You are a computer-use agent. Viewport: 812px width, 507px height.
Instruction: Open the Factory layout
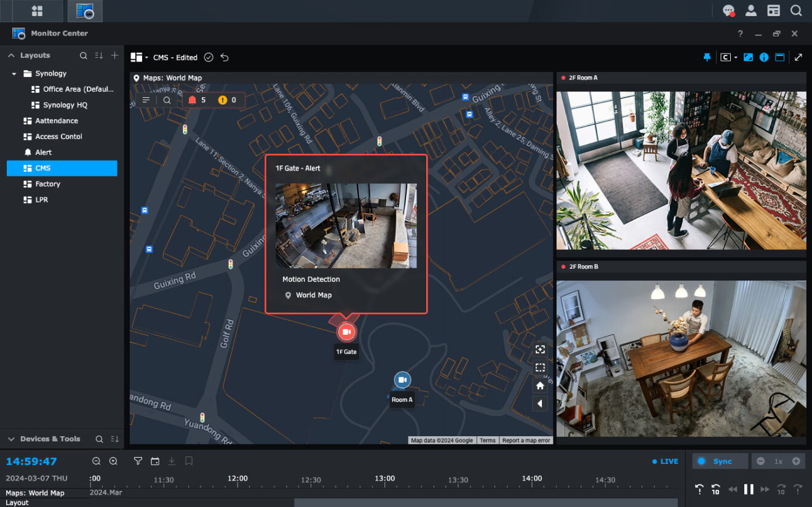coord(49,184)
